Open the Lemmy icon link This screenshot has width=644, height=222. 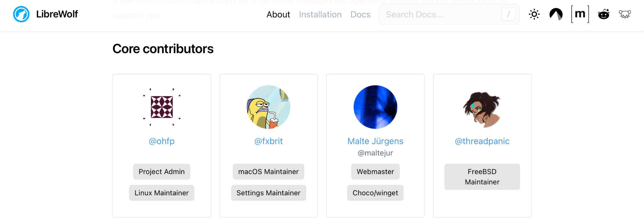point(625,14)
